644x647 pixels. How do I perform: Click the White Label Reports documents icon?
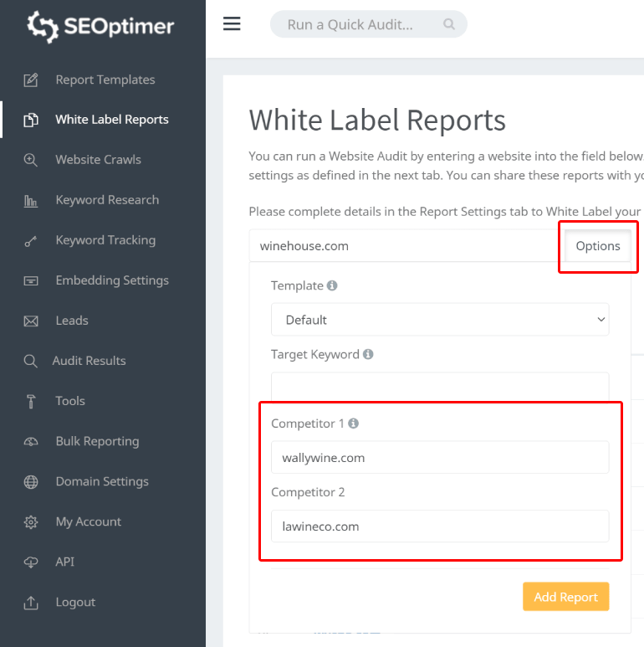click(31, 120)
